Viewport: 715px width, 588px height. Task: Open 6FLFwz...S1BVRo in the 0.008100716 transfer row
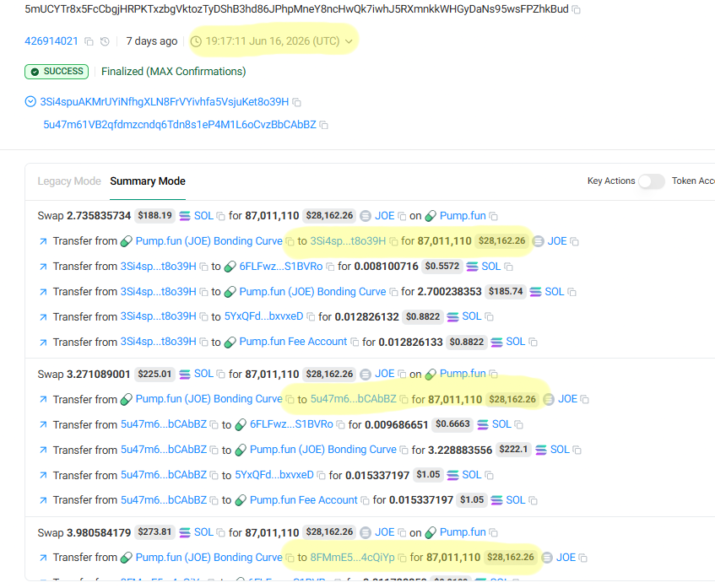tap(281, 267)
